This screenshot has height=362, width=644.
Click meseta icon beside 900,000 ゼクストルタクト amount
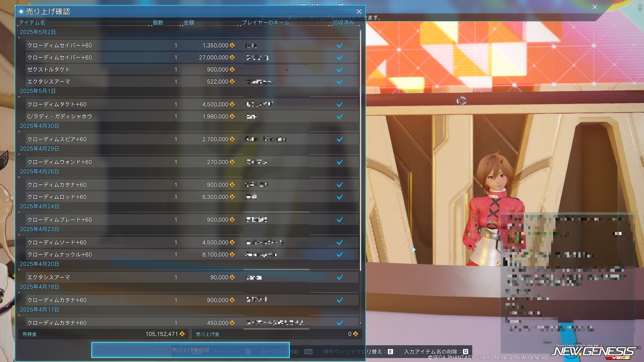(232, 69)
